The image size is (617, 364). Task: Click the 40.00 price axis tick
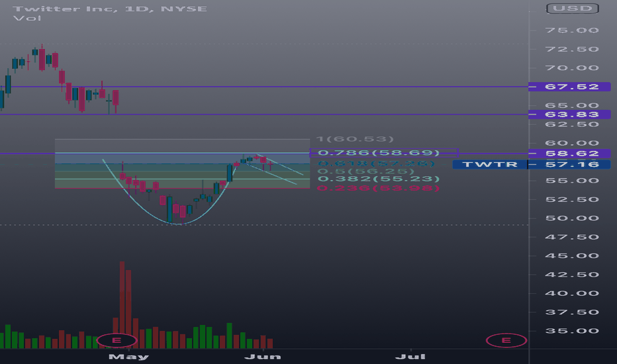click(572, 293)
